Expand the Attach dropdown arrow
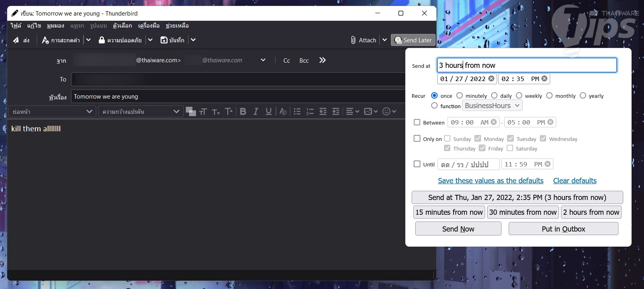 tap(384, 40)
